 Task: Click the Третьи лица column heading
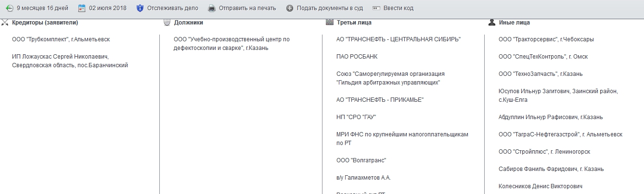pos(354,23)
